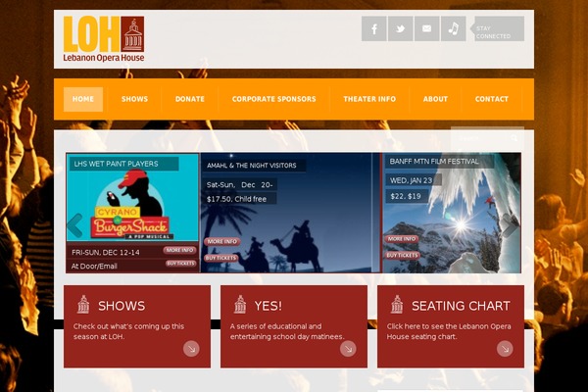Click the LHS WET PAINT PLAYERS title
This screenshot has height=392, width=588.
[116, 164]
